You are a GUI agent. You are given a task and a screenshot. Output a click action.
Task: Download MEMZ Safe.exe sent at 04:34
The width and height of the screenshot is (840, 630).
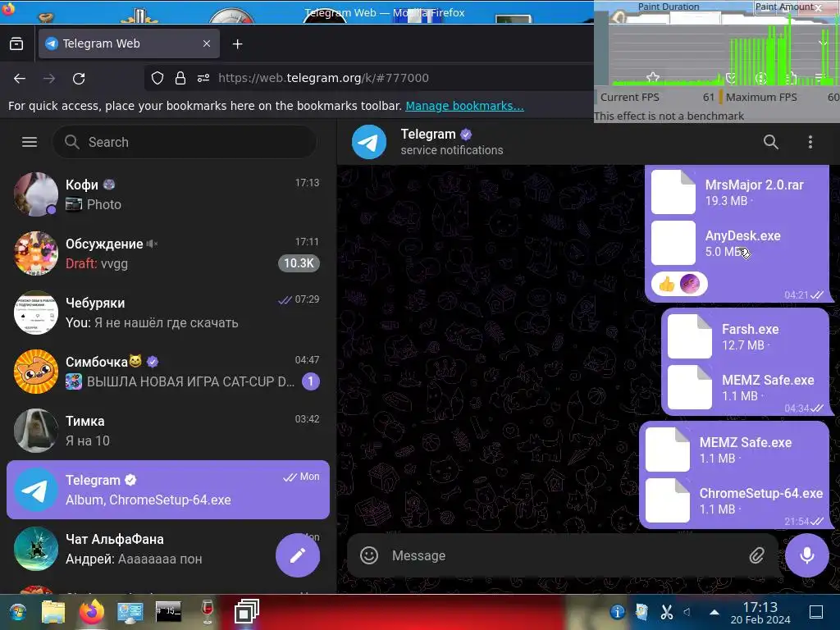(x=690, y=387)
